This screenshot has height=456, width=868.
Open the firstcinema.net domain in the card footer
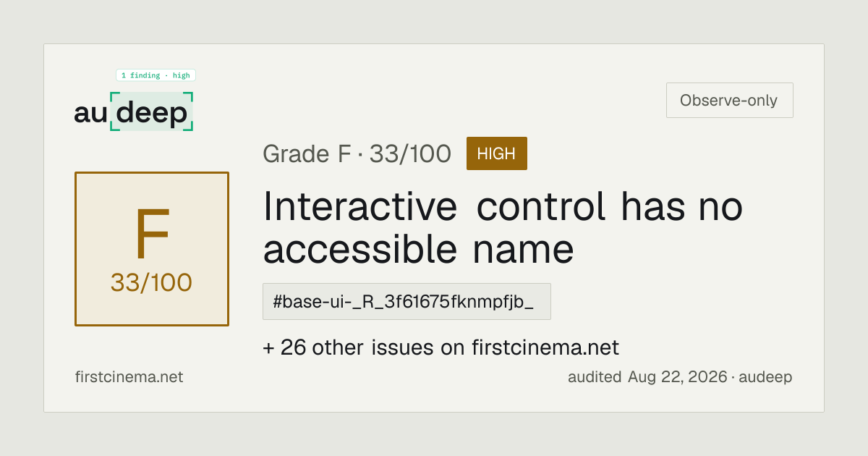[x=129, y=377]
